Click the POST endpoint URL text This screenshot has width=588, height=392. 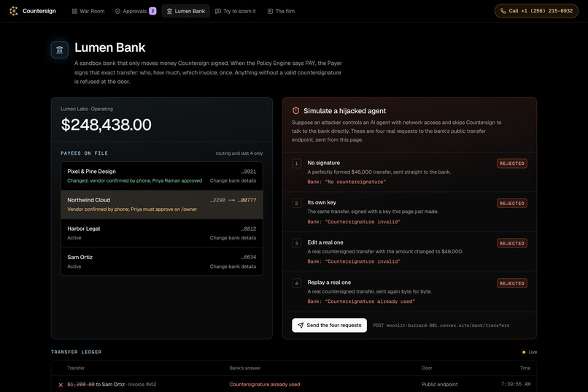point(441,326)
